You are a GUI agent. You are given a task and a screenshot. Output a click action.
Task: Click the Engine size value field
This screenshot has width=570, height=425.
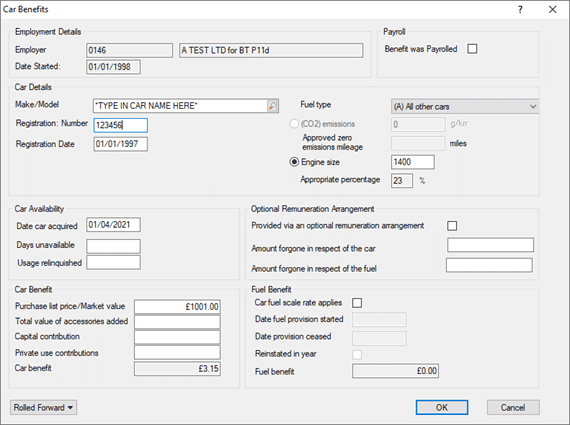(x=413, y=162)
